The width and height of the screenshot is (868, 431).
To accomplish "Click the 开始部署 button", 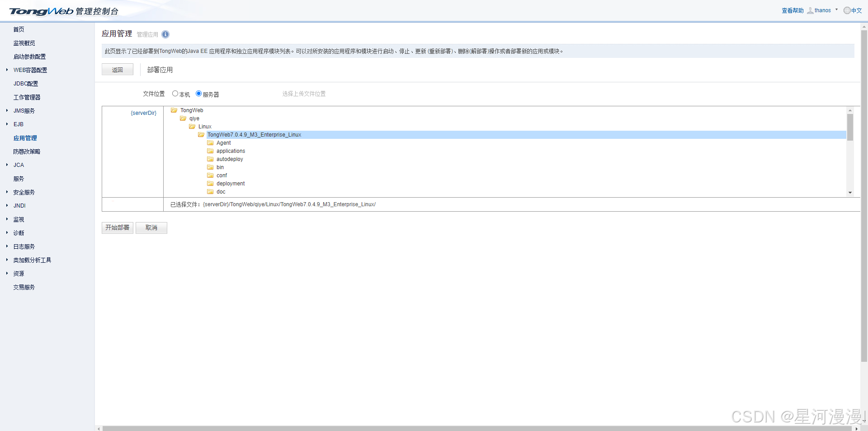I will tap(118, 227).
